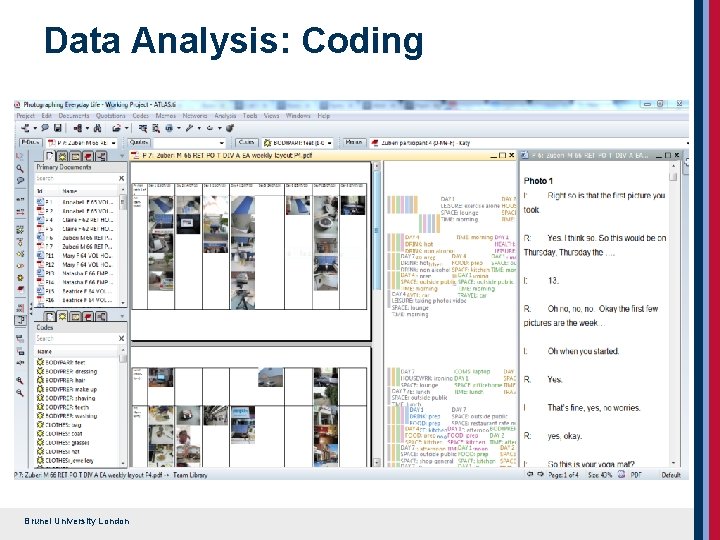Select document P11 Mary in list
Image resolution: width=720 pixels, height=540 pixels.
[x=76, y=256]
